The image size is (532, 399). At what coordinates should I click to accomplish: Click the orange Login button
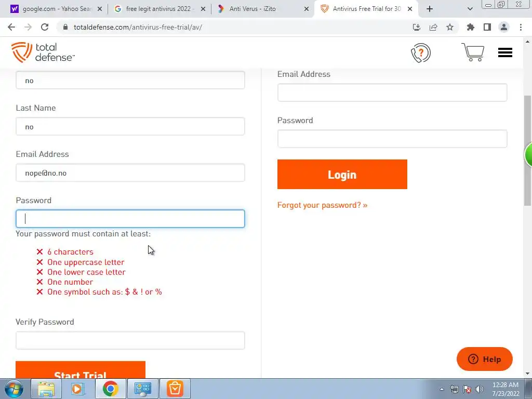point(342,174)
